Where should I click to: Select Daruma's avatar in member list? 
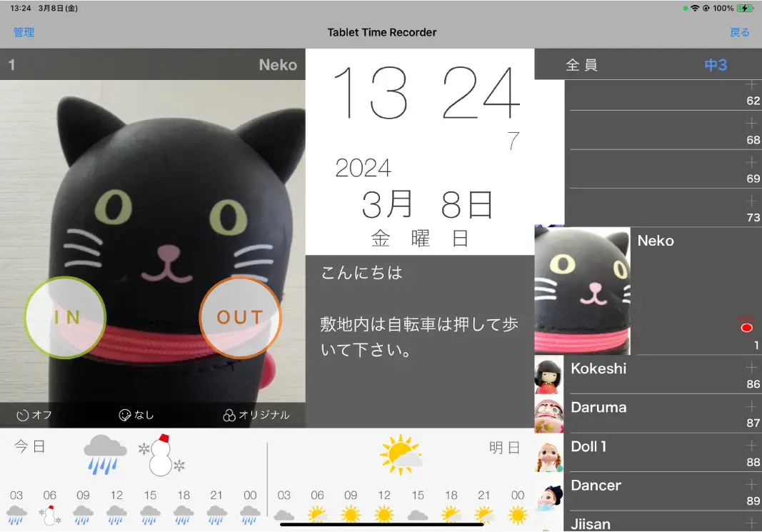(549, 414)
